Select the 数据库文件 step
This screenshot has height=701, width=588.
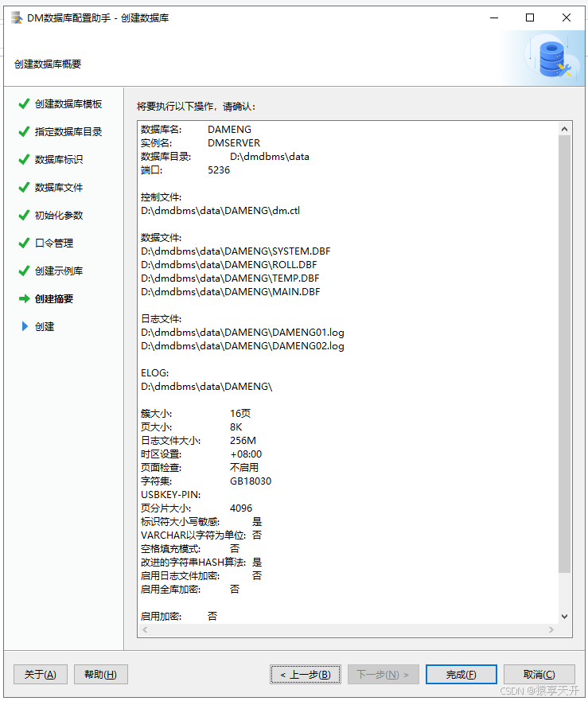59,187
